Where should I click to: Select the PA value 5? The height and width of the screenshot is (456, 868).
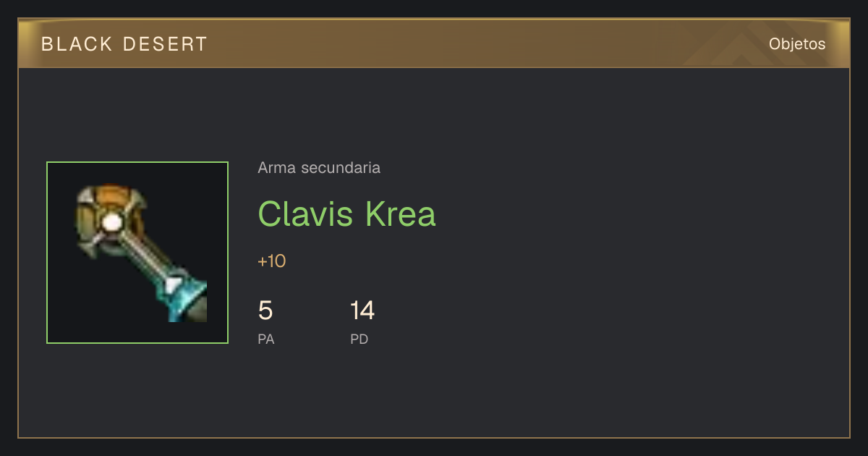(265, 311)
